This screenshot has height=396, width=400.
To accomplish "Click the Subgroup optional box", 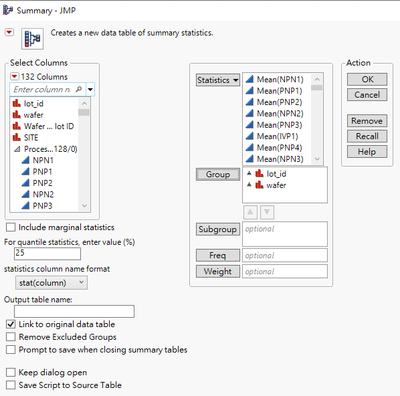I will (285, 234).
